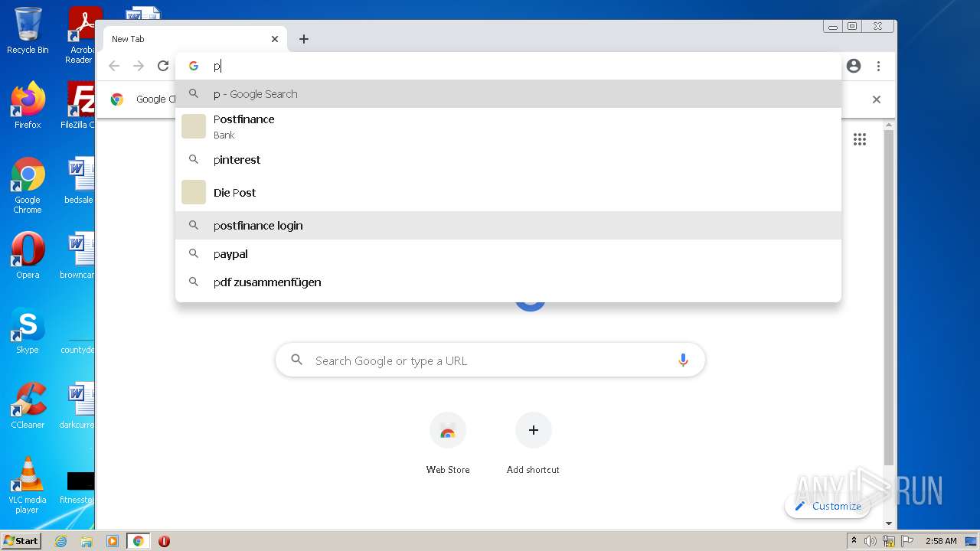Open the Google Chrome desktop icon
The height and width of the screenshot is (551, 980).
[28, 186]
